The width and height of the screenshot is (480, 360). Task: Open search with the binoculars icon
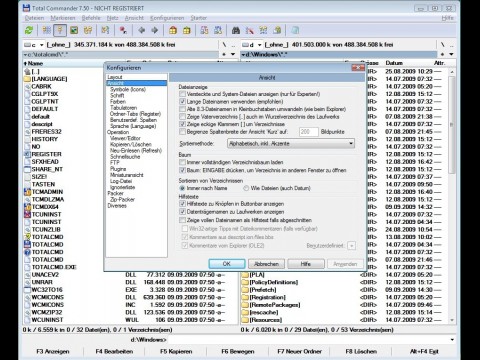(236, 30)
